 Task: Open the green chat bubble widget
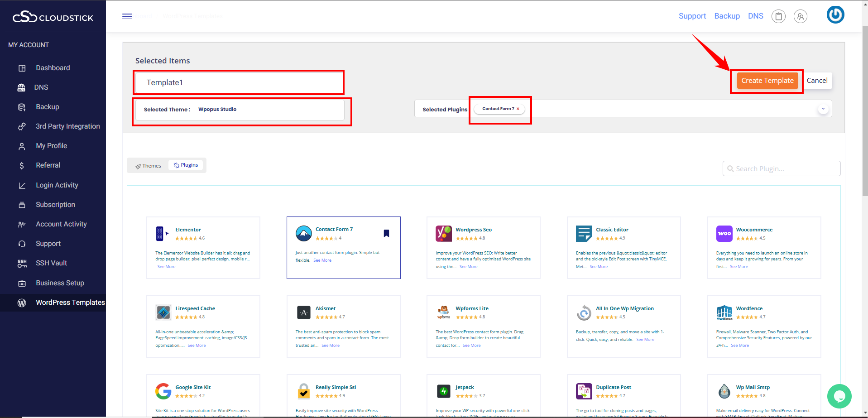[839, 396]
